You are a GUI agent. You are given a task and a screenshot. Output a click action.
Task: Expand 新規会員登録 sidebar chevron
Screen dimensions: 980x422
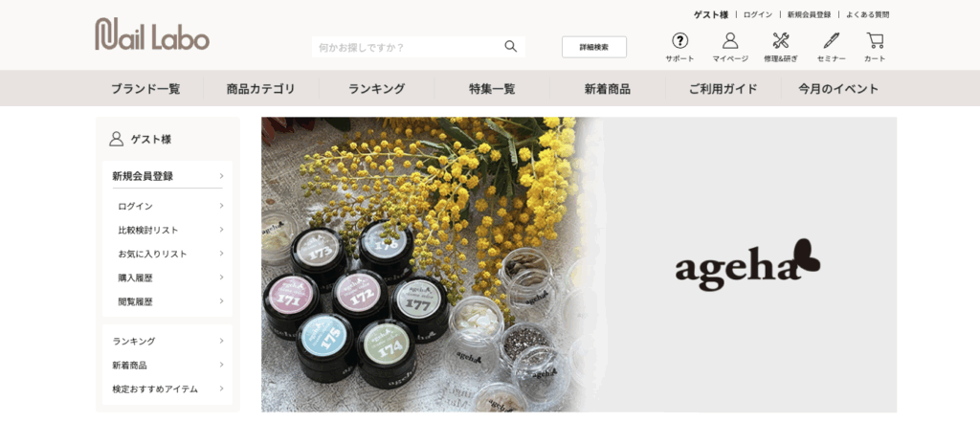(221, 176)
